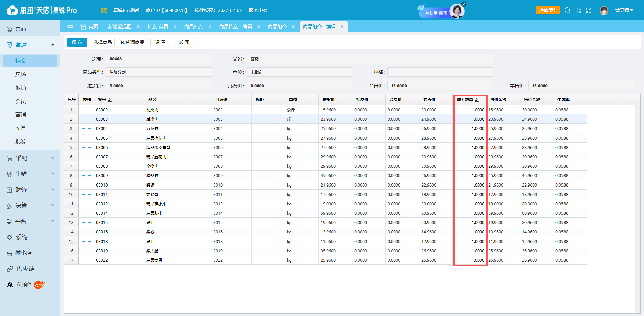Click the administrator avatar icon

604,11
